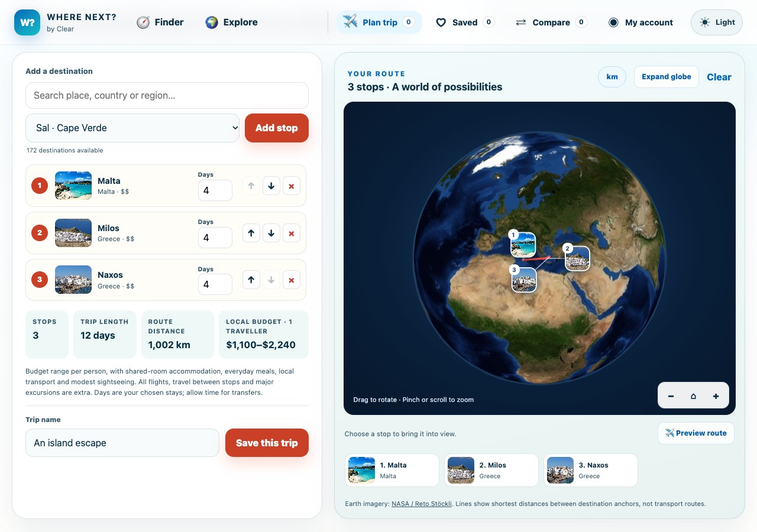Focus the destination search field
The width and height of the screenshot is (757, 532).
167,95
